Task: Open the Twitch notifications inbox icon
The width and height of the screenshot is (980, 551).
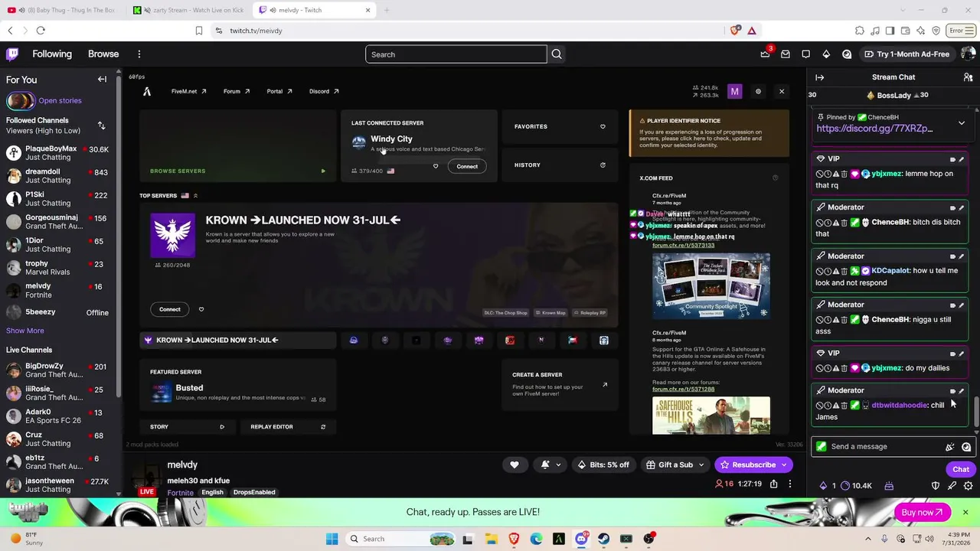Action: click(x=786, y=54)
